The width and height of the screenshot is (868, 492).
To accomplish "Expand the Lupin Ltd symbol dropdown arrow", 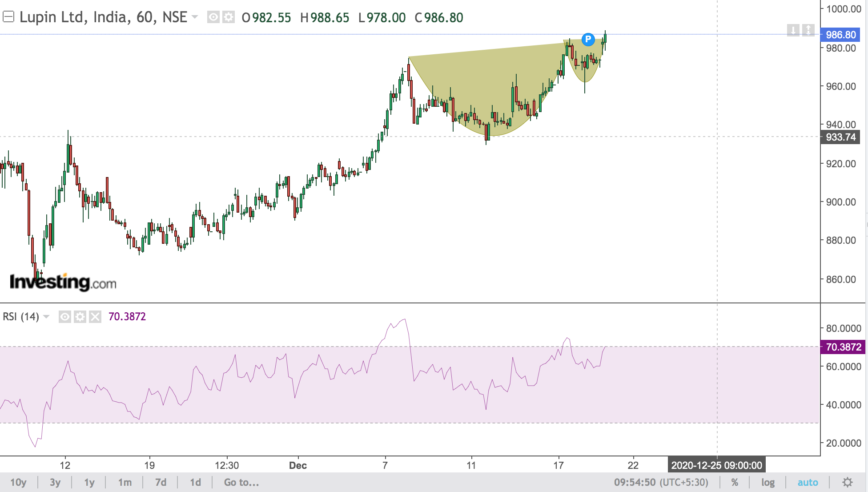I will pyautogui.click(x=194, y=17).
